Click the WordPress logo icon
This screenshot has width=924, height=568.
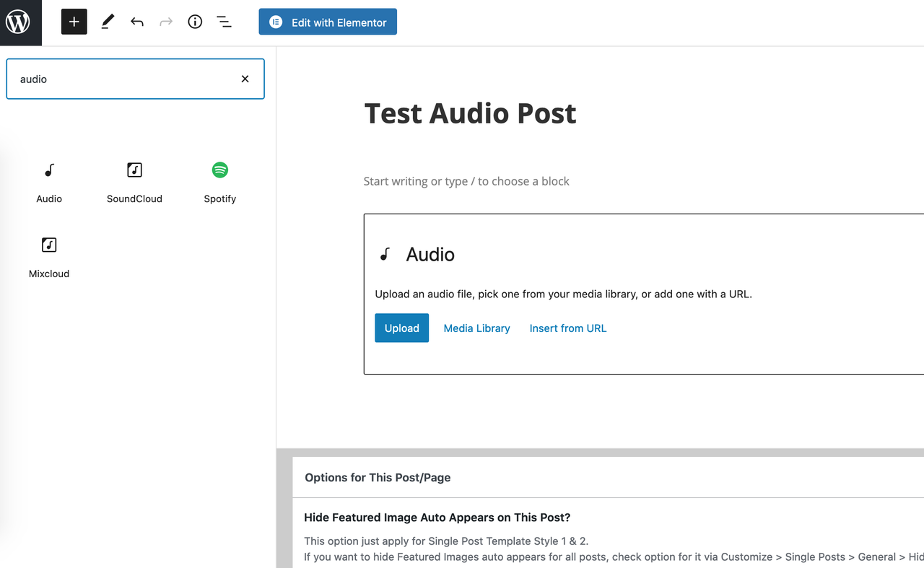pyautogui.click(x=18, y=22)
